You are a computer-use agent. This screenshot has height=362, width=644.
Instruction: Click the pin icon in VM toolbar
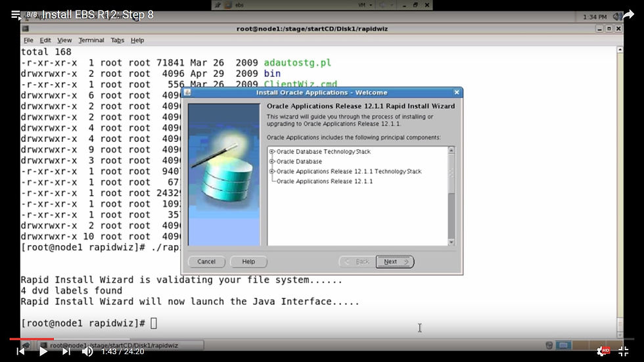[218, 5]
